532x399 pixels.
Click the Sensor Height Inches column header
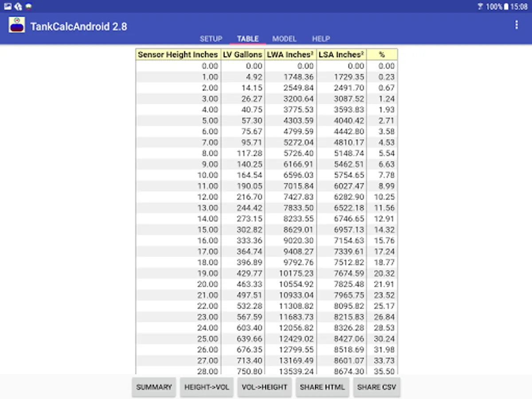tap(178, 55)
